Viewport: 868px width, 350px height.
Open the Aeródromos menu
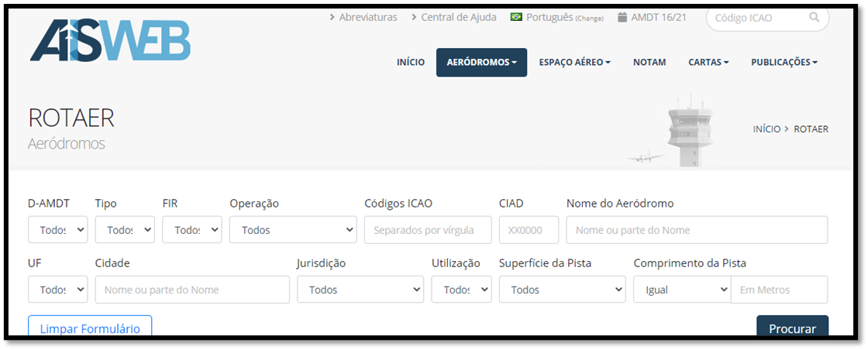click(x=481, y=63)
